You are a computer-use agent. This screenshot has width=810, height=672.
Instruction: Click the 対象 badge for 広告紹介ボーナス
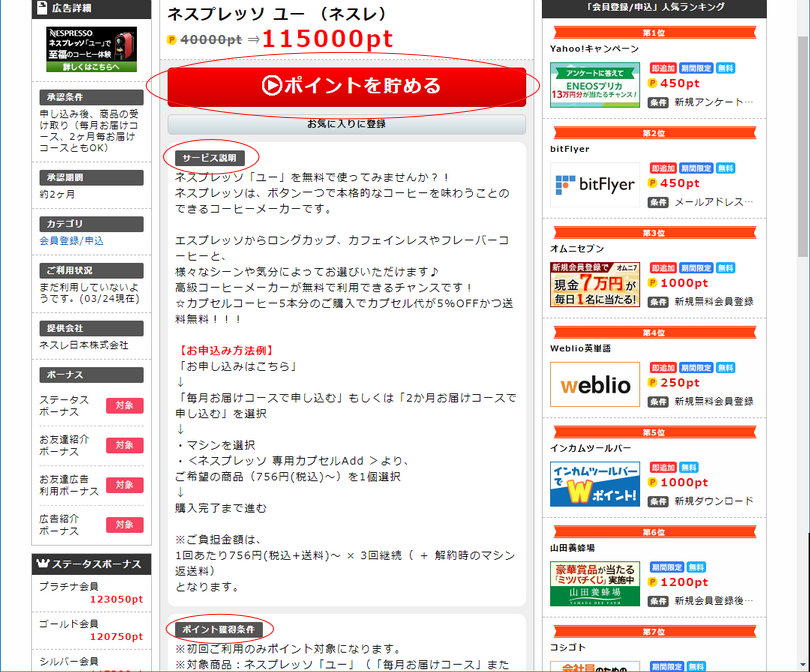pyautogui.click(x=124, y=525)
